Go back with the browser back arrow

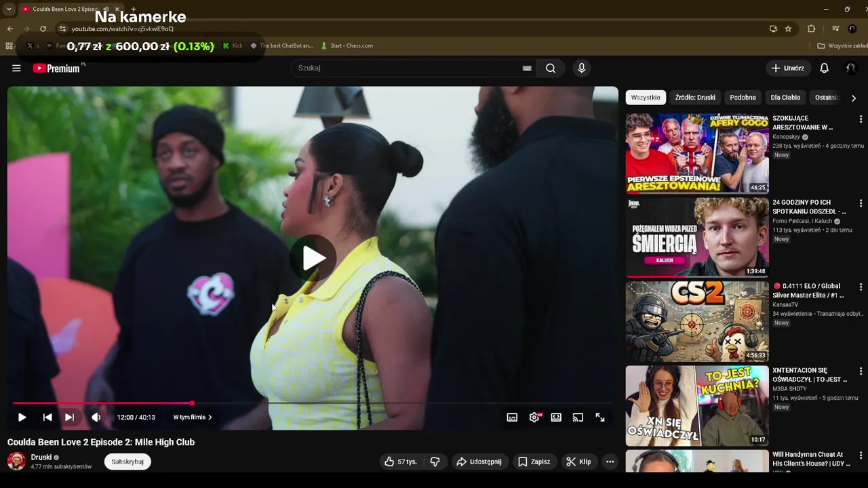(9, 28)
